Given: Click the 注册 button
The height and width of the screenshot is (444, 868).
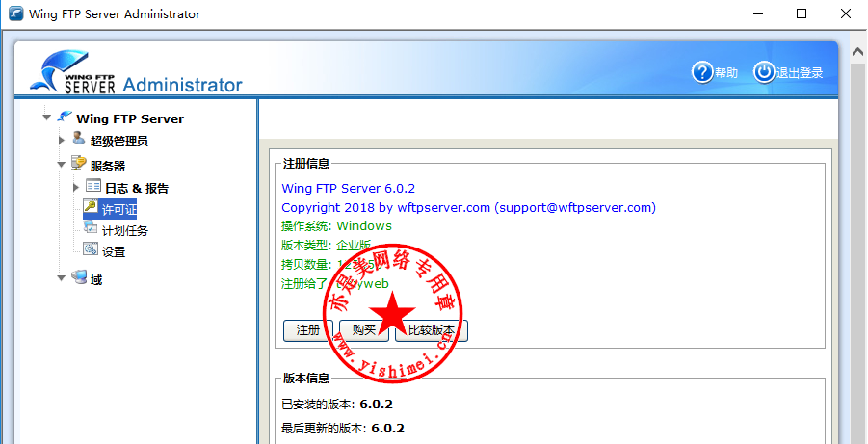Looking at the screenshot, I should [x=307, y=330].
